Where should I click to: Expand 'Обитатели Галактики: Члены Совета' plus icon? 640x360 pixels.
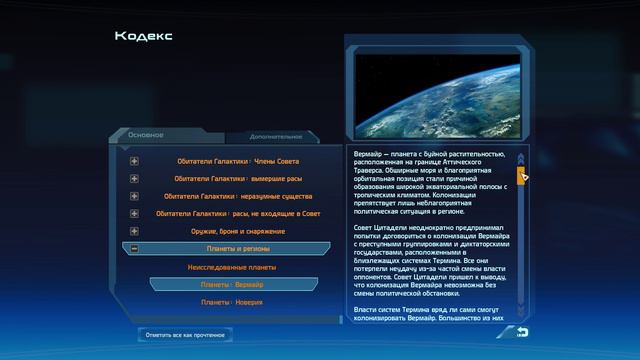point(134,161)
